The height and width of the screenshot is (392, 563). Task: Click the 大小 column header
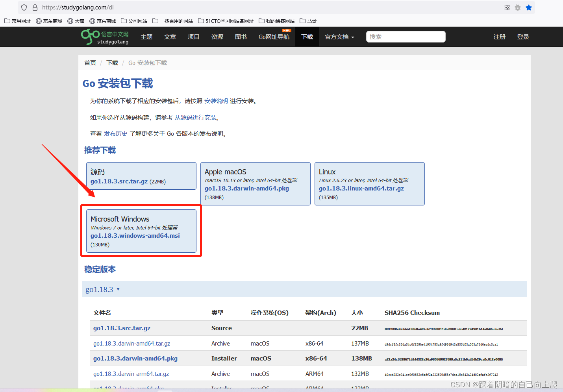click(357, 313)
